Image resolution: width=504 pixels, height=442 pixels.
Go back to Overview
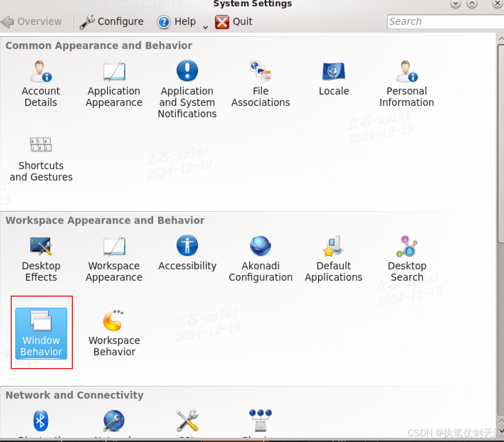[x=31, y=22]
